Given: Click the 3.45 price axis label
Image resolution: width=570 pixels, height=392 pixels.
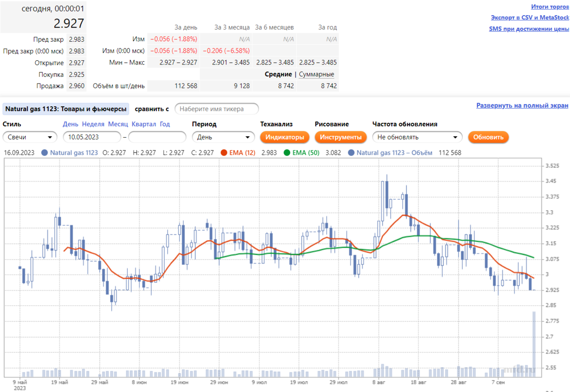Looking at the screenshot, I should 550,181.
